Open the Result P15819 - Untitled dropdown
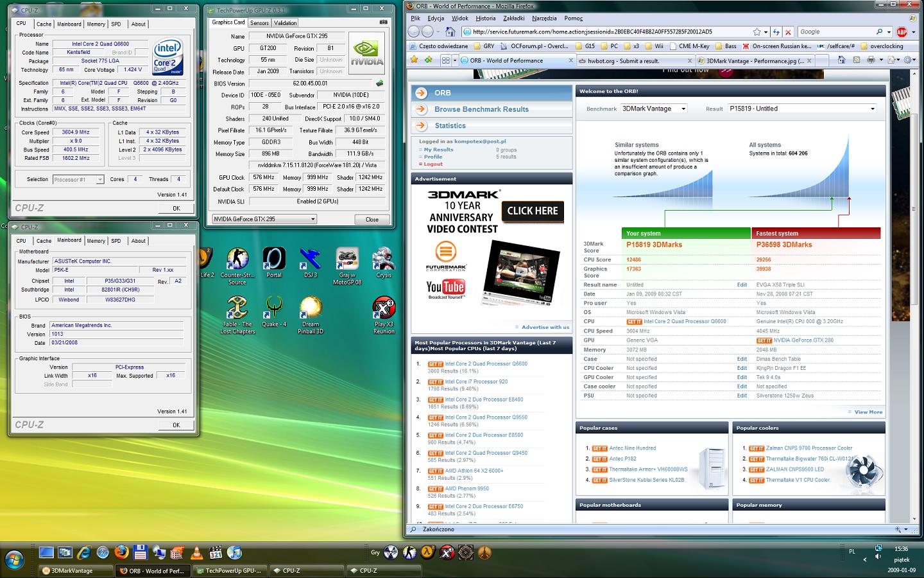Image resolution: width=924 pixels, height=578 pixels. coord(802,109)
